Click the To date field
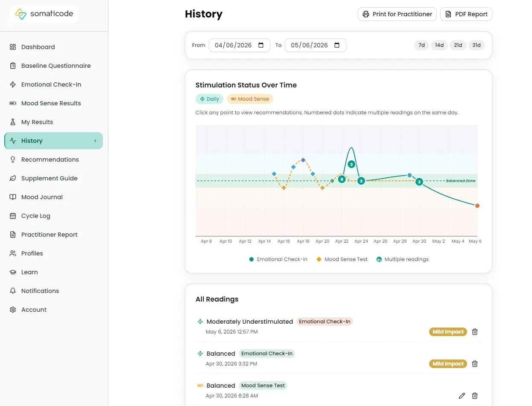Image resolution: width=532 pixels, height=406 pixels. pyautogui.click(x=316, y=45)
